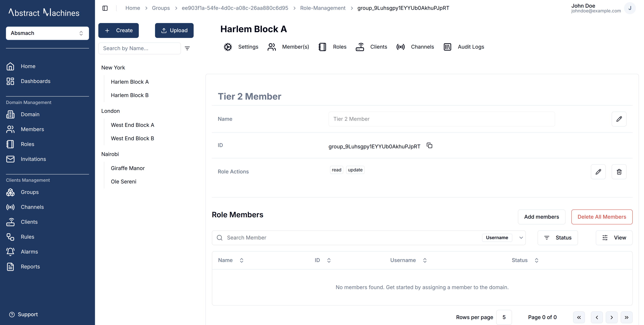Click the Upload button
The image size is (644, 325).
(x=174, y=30)
